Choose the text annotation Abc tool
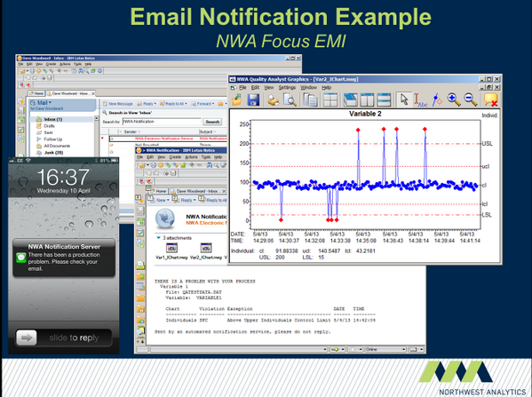 (x=420, y=99)
